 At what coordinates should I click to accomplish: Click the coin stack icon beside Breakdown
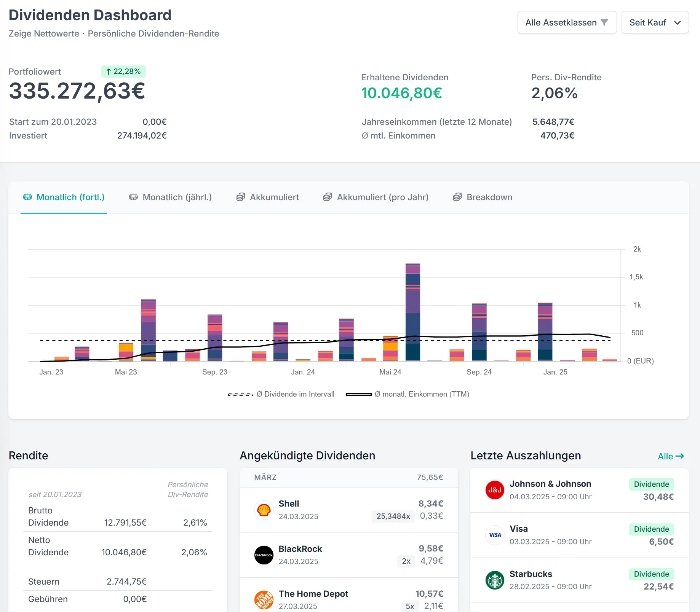[x=457, y=197]
